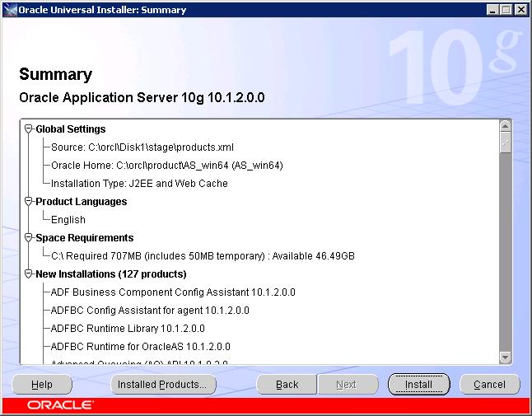Image resolution: width=532 pixels, height=416 pixels.
Task: Select the English language row
Action: pos(68,220)
